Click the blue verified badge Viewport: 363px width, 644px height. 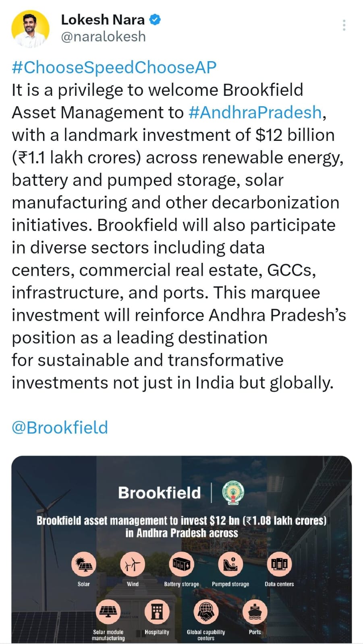[155, 19]
